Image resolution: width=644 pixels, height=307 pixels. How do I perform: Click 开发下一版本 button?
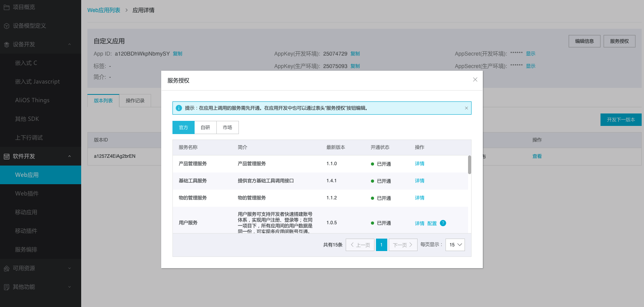(x=621, y=120)
